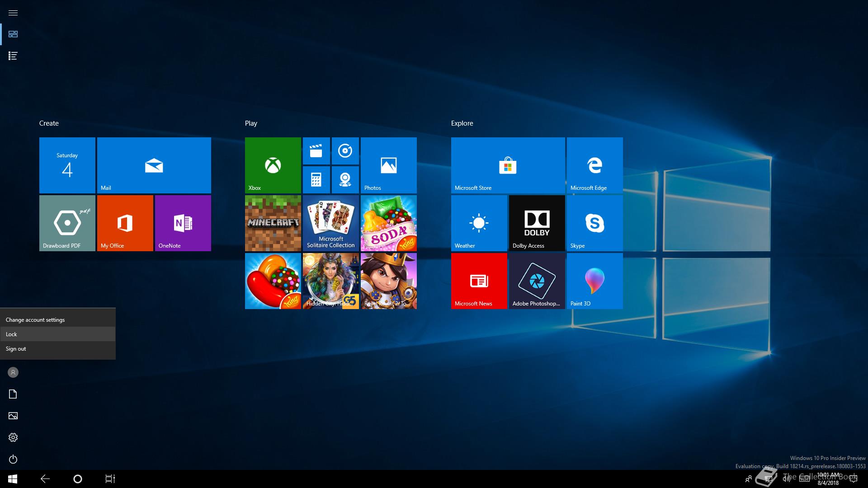Open the My Office tile
Screen dimensions: 868x488
point(125,223)
